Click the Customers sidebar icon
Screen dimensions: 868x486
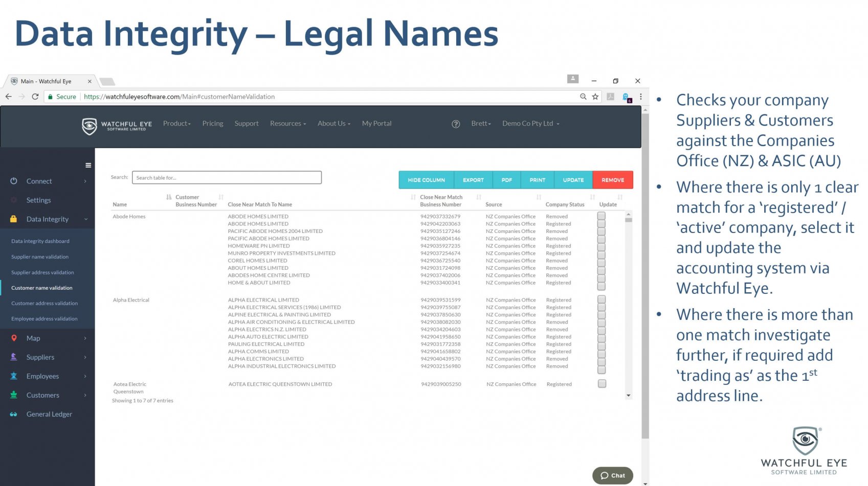14,395
